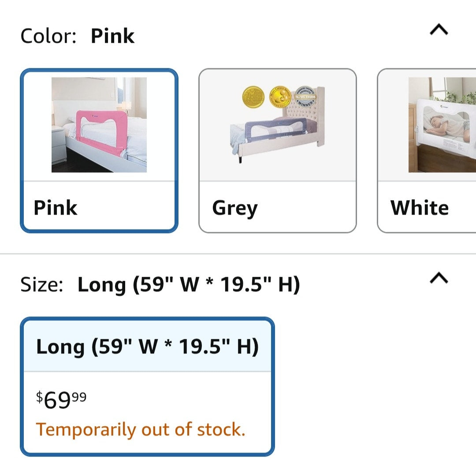Click the first gold award badge
476x476 pixels.
click(253, 97)
